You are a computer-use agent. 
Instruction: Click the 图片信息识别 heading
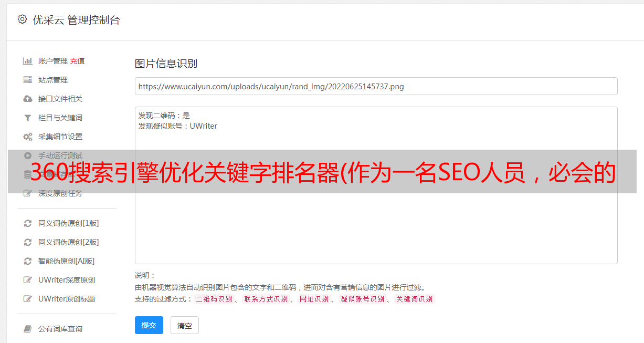[166, 64]
